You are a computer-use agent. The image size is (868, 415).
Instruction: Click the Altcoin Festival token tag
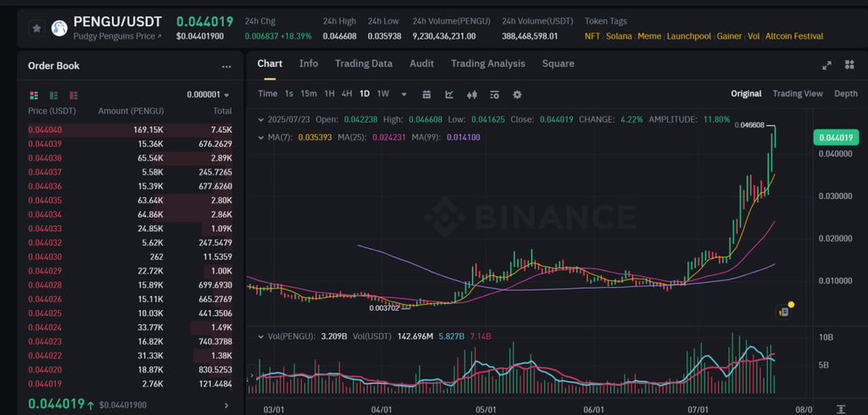794,36
